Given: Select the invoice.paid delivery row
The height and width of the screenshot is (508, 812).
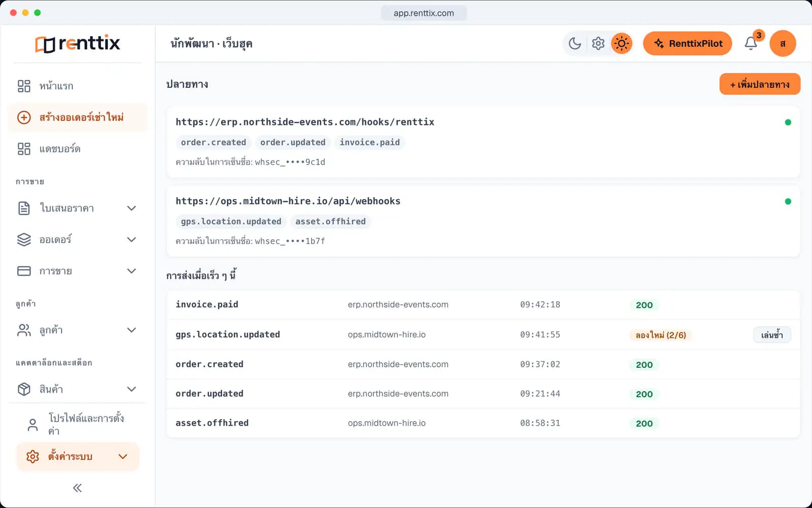Looking at the screenshot, I should pyautogui.click(x=483, y=305).
